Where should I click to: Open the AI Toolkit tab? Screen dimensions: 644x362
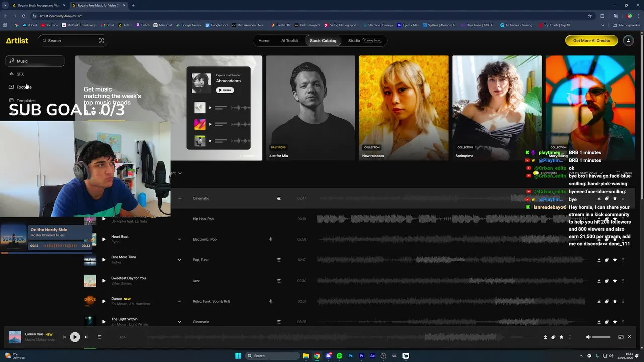pyautogui.click(x=290, y=41)
